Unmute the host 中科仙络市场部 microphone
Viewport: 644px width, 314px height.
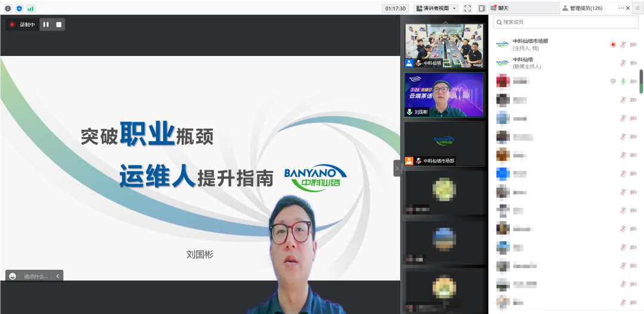tap(623, 44)
